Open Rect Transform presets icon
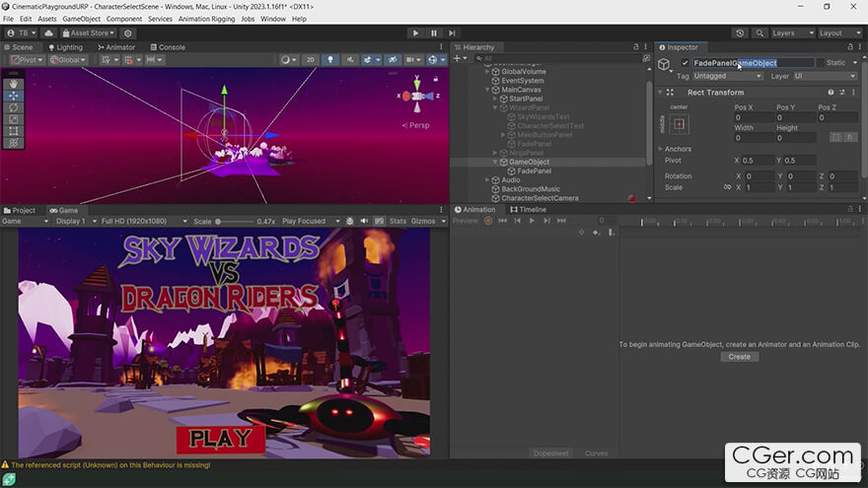868x488 pixels. (842, 93)
